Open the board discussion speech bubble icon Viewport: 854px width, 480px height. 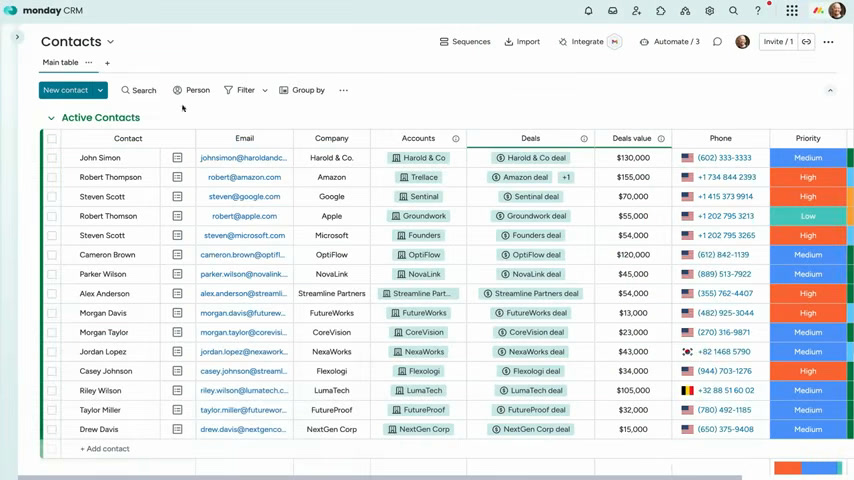tap(717, 42)
